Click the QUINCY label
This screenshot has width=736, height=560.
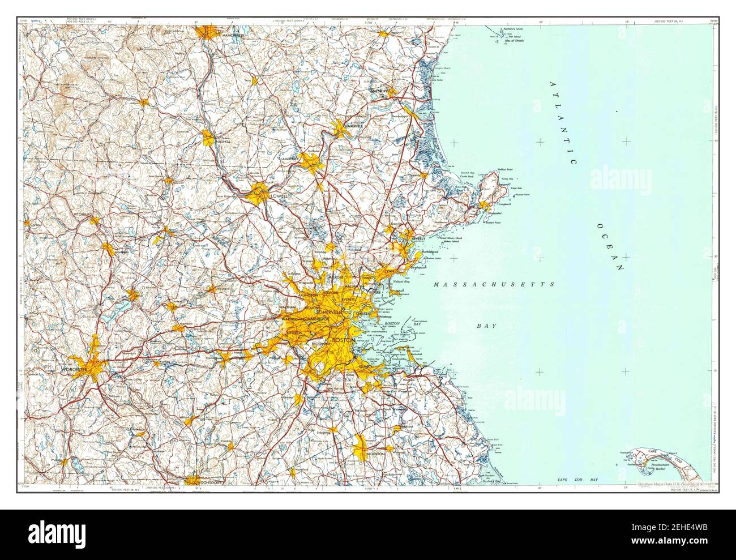pyautogui.click(x=366, y=367)
